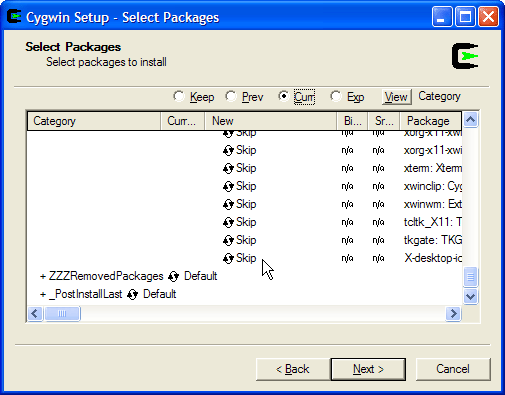Click the horizontal scrollbar right arrow
Viewport: 505px width, 395px height.
tap(453, 314)
